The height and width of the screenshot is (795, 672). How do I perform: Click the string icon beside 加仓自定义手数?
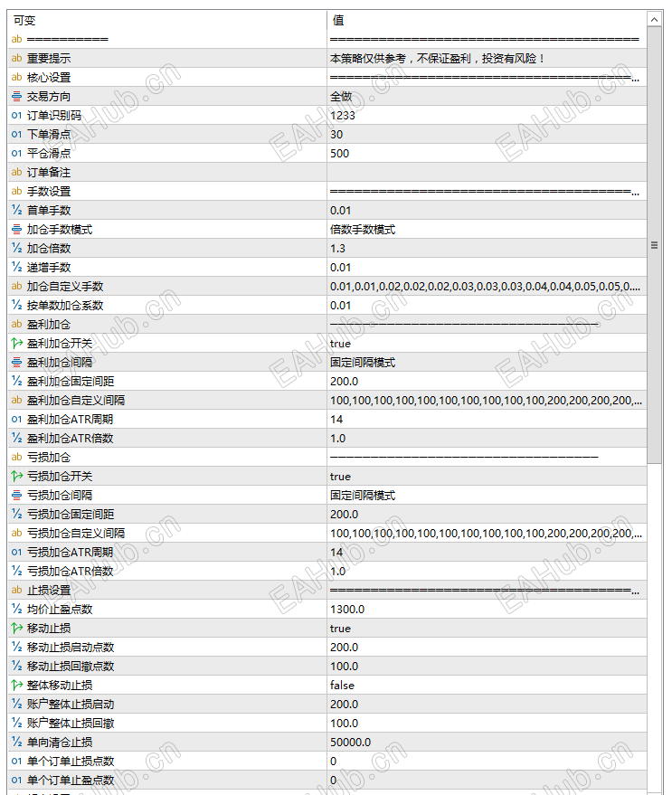(x=17, y=287)
